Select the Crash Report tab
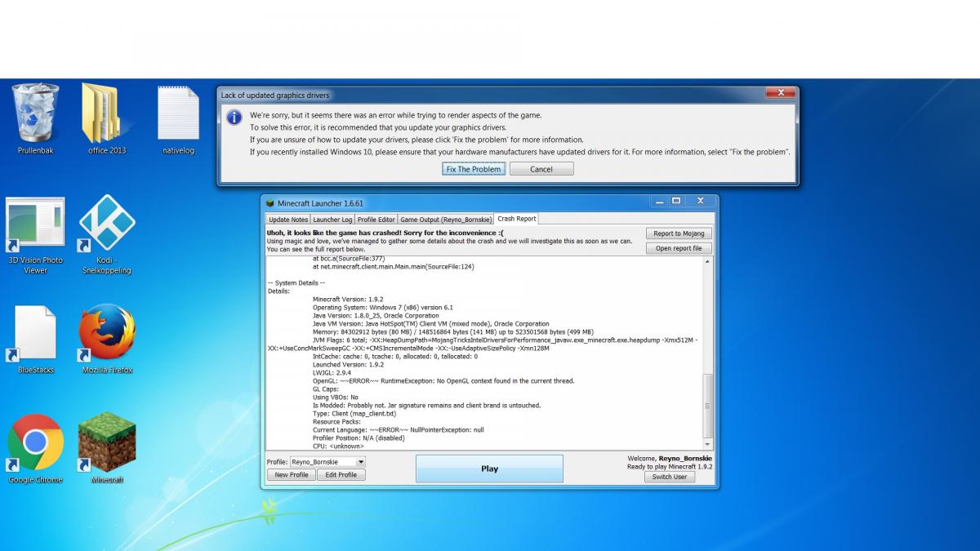 (x=516, y=219)
